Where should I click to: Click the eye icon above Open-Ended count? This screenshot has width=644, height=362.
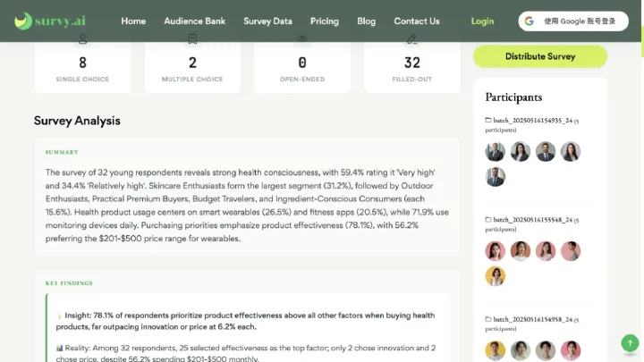[302, 39]
